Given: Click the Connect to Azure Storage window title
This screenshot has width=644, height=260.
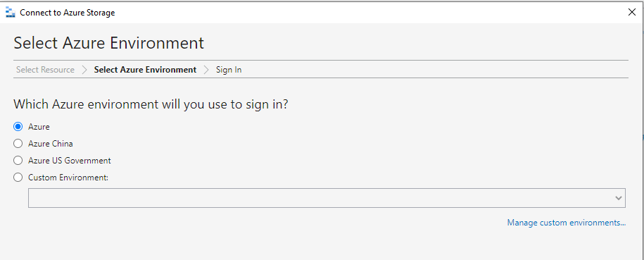Looking at the screenshot, I should [68, 13].
